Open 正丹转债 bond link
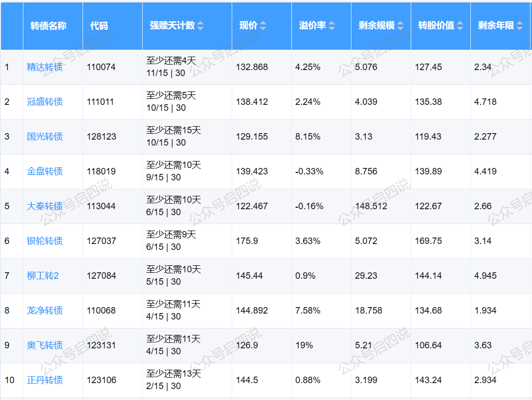The width and height of the screenshot is (532, 400). coord(45,380)
